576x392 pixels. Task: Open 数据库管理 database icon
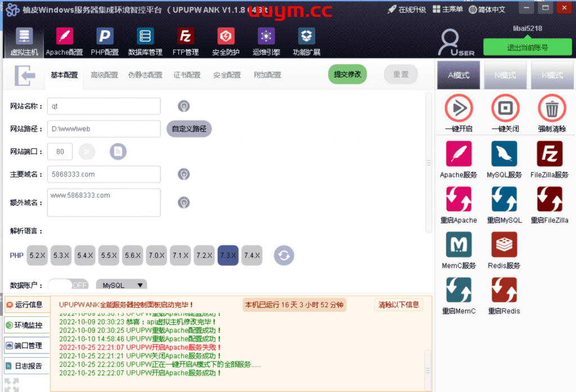145,37
